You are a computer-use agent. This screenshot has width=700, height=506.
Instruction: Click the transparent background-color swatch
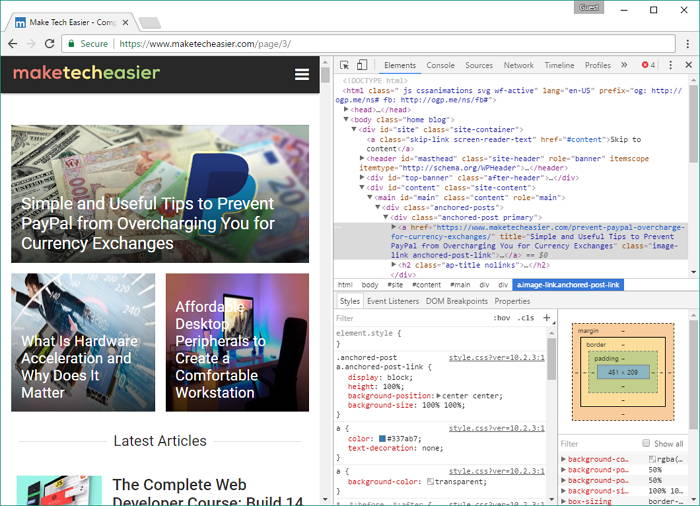430,481
